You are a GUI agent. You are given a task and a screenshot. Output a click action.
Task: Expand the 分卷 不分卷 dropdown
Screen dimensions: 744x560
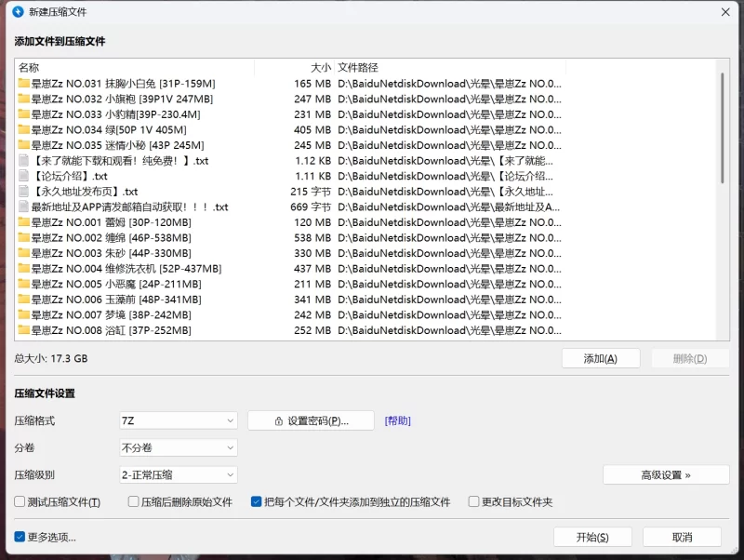tap(179, 447)
